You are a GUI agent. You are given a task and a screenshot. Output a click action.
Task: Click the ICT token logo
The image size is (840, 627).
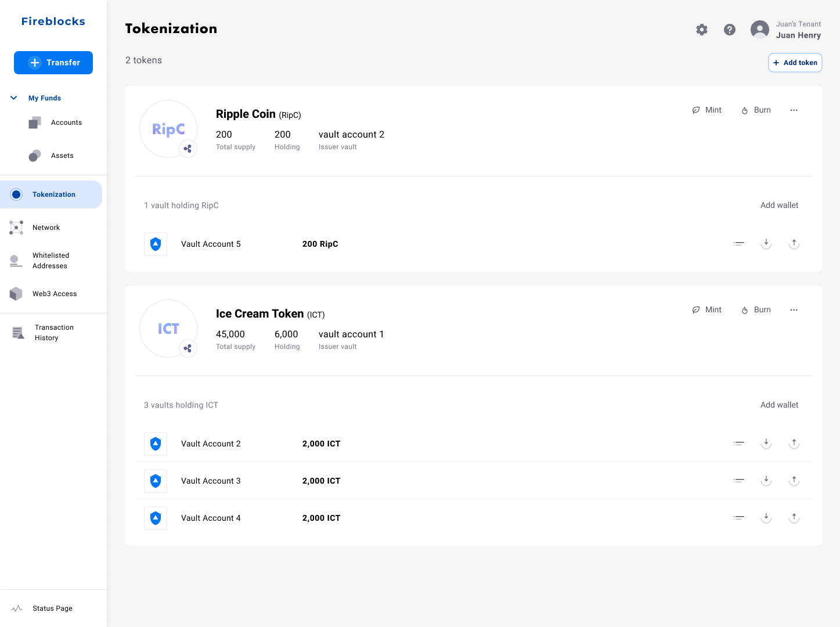tap(168, 329)
